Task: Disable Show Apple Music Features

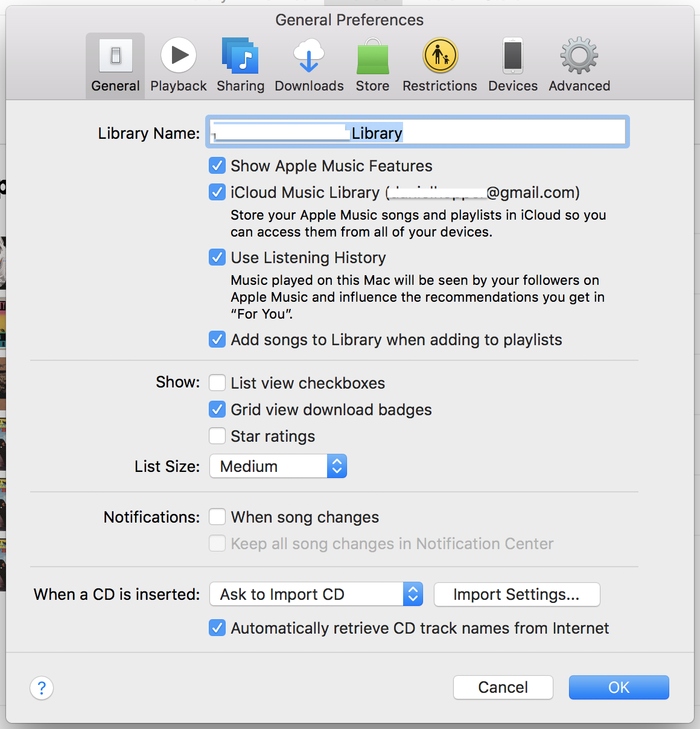Action: coord(217,165)
